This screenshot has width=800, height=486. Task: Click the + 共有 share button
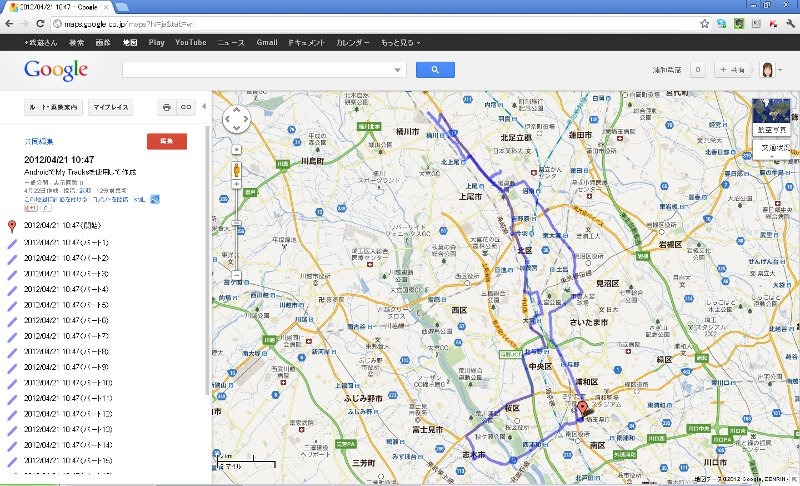pos(733,70)
